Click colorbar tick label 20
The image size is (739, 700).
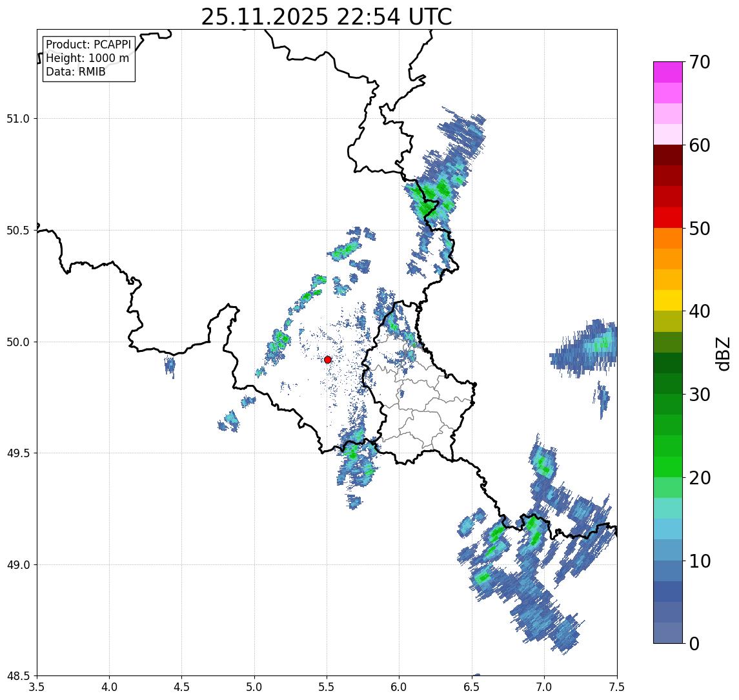700,478
